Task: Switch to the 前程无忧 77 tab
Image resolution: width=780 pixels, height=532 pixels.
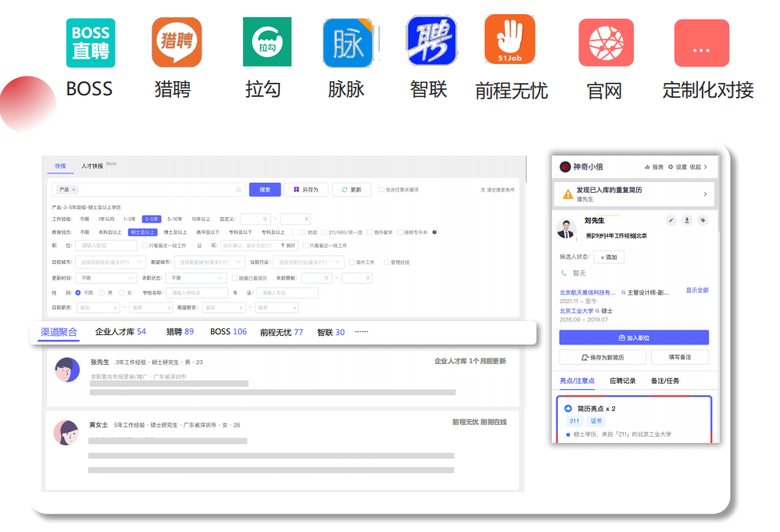Action: point(281,332)
